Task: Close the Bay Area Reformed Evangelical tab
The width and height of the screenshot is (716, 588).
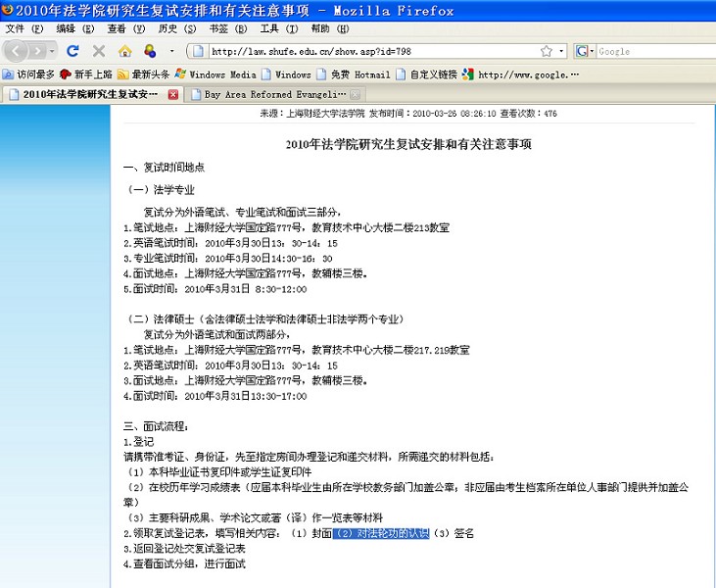Action: [x=356, y=95]
